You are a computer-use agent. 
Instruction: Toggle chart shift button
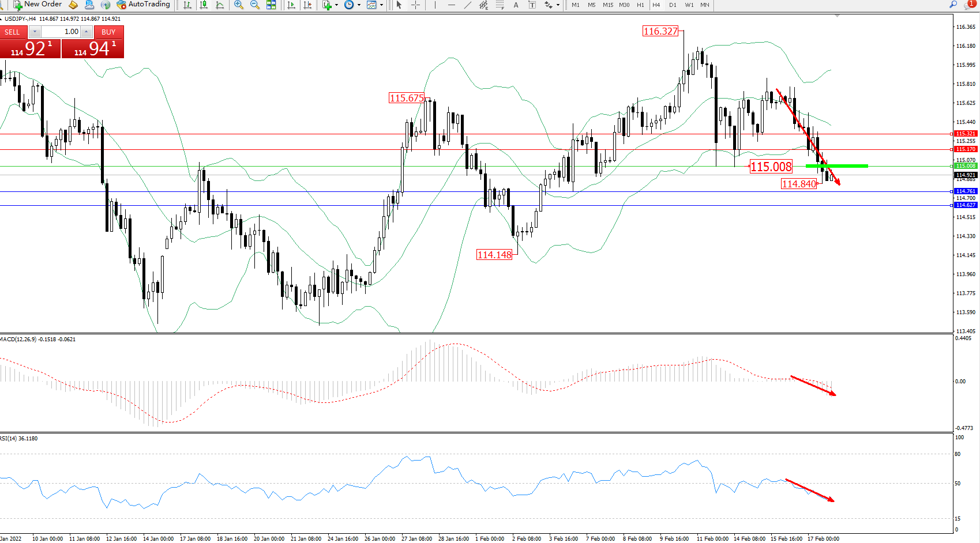point(307,5)
